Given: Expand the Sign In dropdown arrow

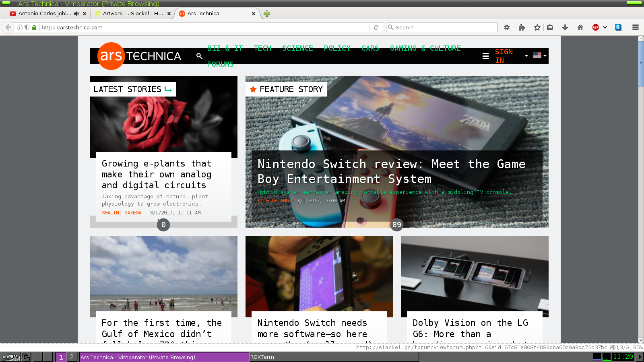Looking at the screenshot, I should pyautogui.click(x=526, y=56).
